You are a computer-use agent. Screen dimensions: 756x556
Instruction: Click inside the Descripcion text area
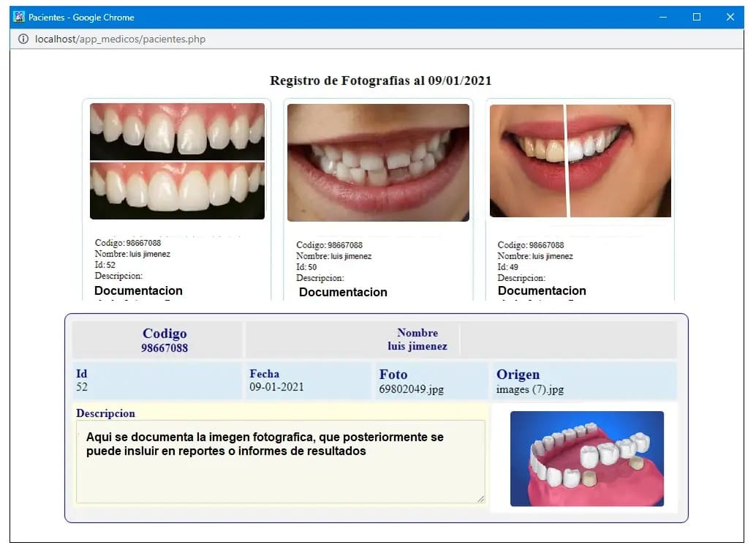click(280, 462)
